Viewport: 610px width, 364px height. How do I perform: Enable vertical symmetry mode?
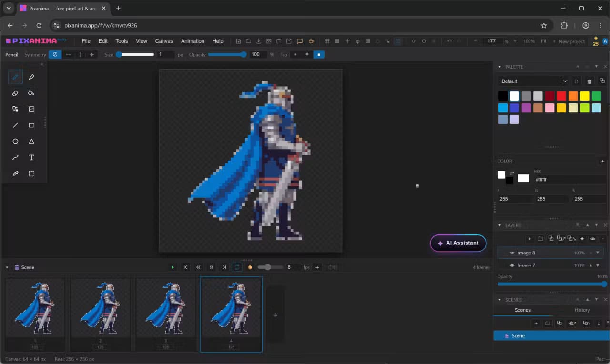point(80,55)
